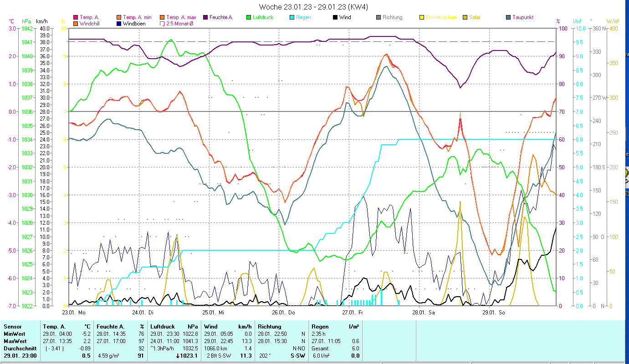Select the '27.01. 17:00' humidity maximum time
Viewport: 629px width, 364px height.
[x=111, y=341]
